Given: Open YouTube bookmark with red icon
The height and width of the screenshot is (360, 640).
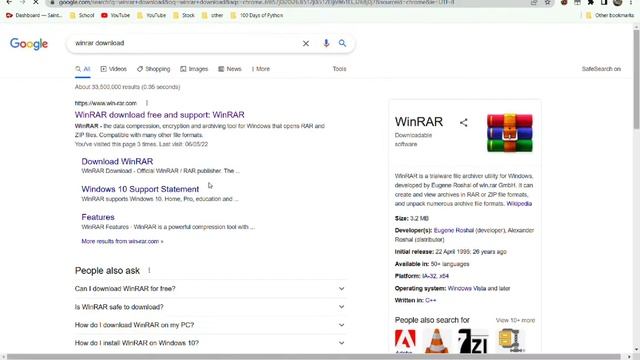Looking at the screenshot, I should (x=116, y=16).
